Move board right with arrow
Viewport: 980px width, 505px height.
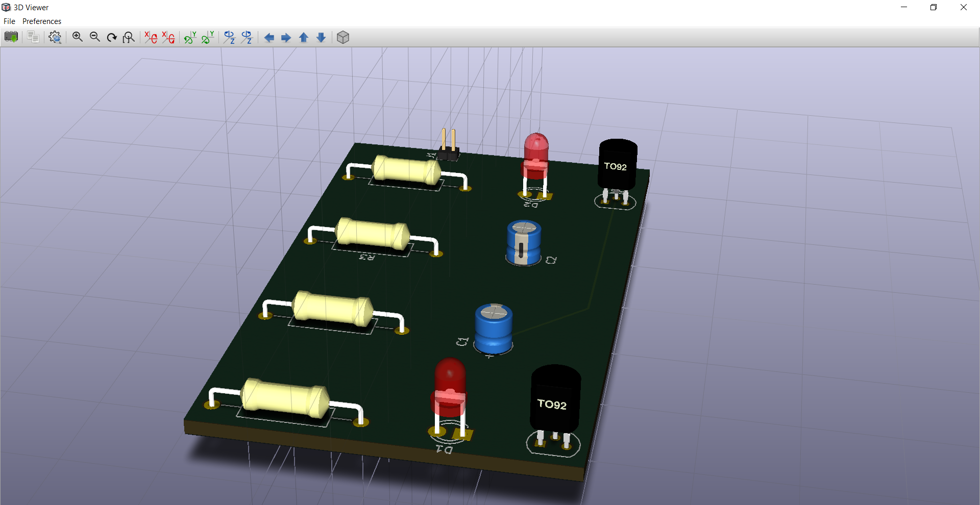click(x=286, y=38)
